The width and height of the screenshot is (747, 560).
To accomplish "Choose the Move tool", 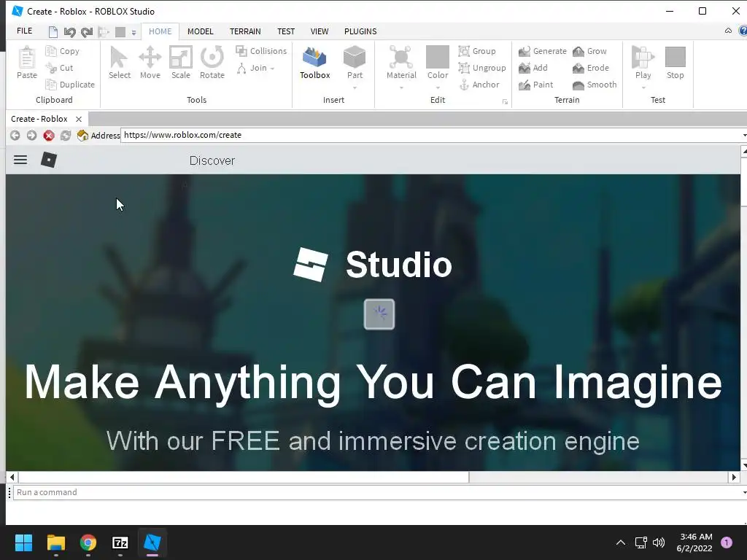I will pos(150,63).
